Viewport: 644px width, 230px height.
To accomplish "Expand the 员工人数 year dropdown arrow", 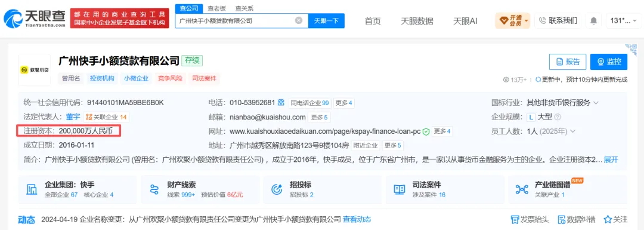I will [572, 131].
